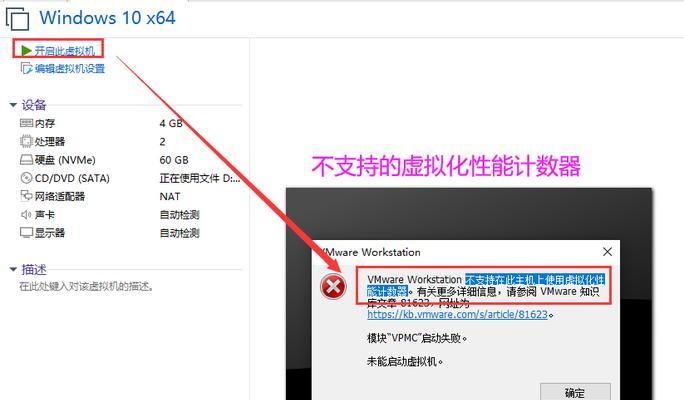Open the 开启此虚拟机 link
Image resolution: width=684 pixels, height=400 pixels.
pos(65,51)
